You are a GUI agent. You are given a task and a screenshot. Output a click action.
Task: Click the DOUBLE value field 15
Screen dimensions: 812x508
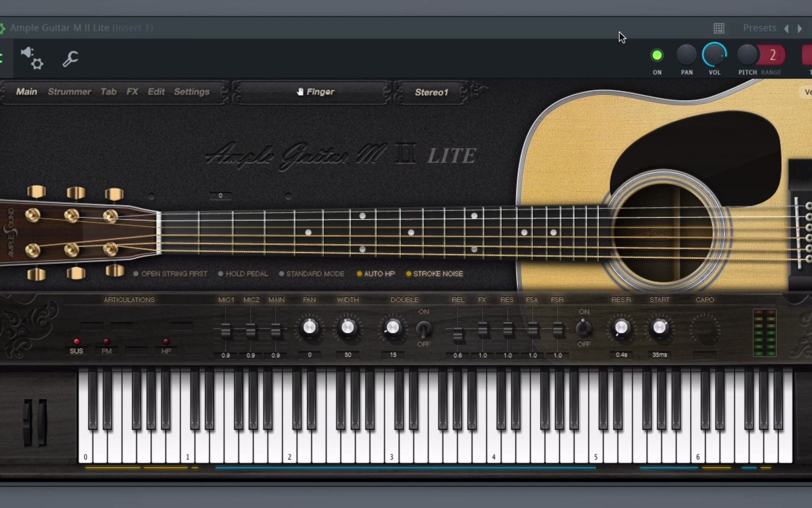(393, 355)
